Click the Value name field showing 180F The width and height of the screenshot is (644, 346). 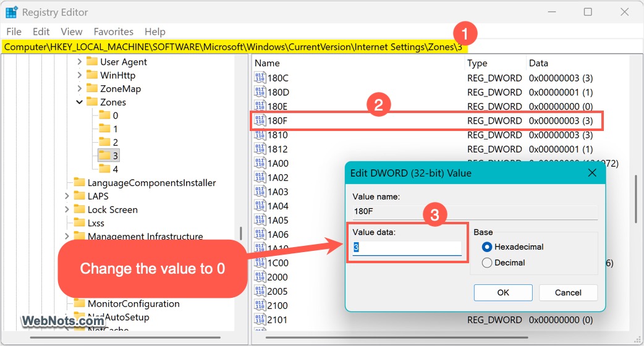tap(475, 211)
